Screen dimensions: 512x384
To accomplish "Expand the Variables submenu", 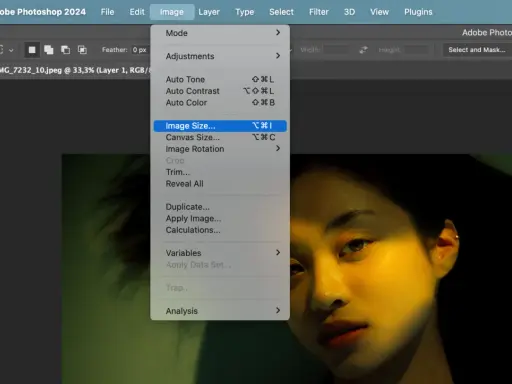I will click(x=220, y=253).
